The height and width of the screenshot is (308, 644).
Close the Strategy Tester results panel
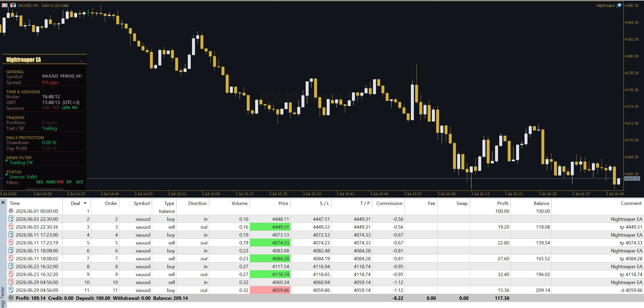pyautogui.click(x=3, y=202)
